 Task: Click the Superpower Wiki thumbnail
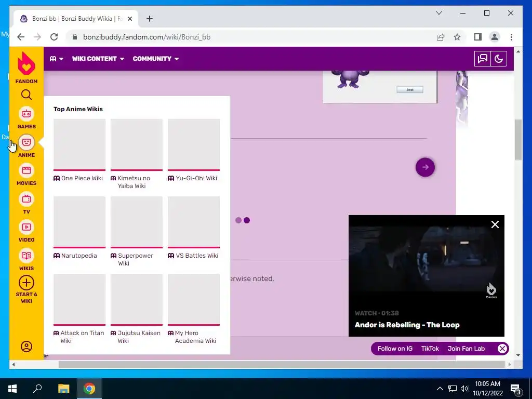point(137,222)
